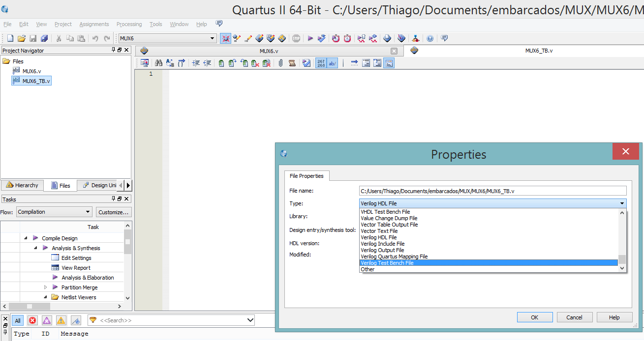
Task: Click Cancel in the Properties dialog
Action: point(574,317)
